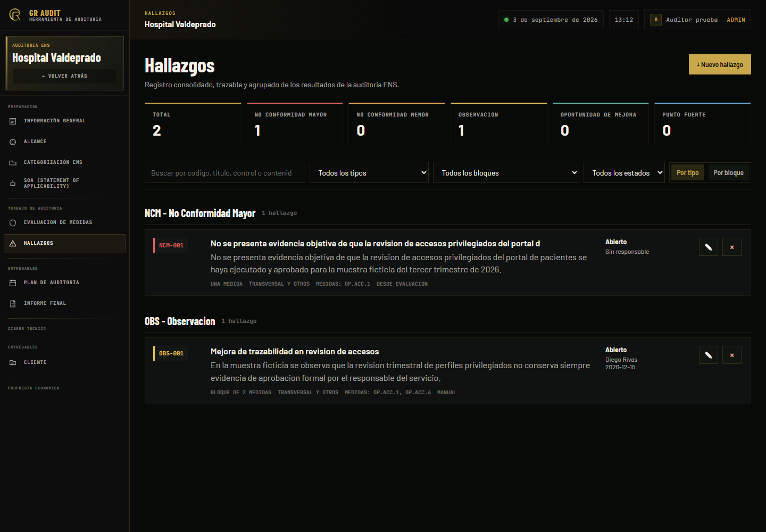766x532 pixels.
Task: Click the green status dot by the date
Action: click(506, 20)
